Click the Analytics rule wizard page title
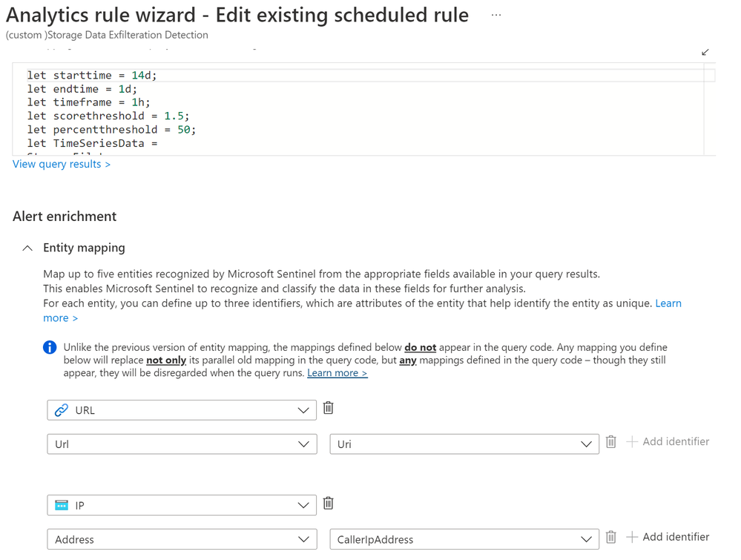Screen dimensions: 741x560 [237, 15]
